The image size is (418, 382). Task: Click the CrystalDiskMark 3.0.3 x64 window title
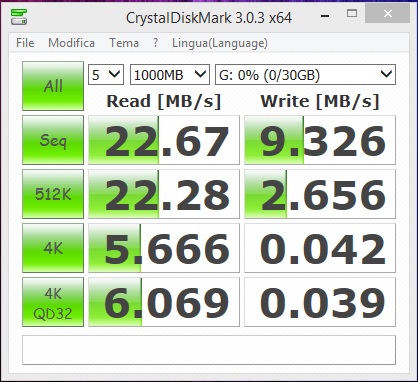pyautogui.click(x=209, y=17)
